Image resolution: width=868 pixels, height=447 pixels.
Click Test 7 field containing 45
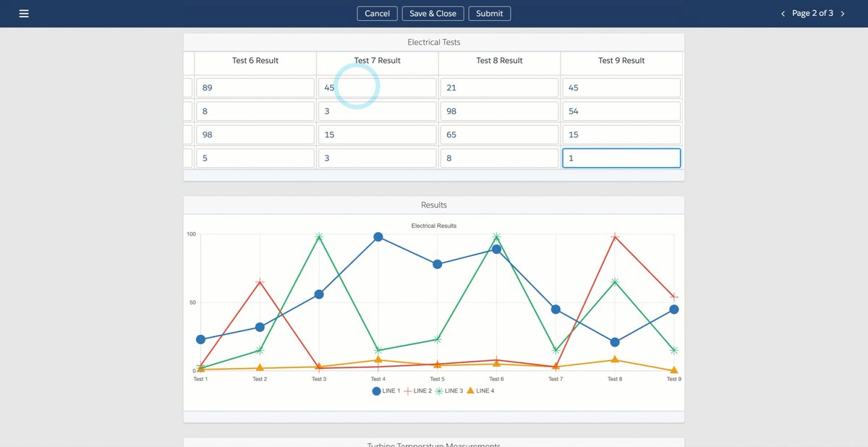tap(378, 88)
